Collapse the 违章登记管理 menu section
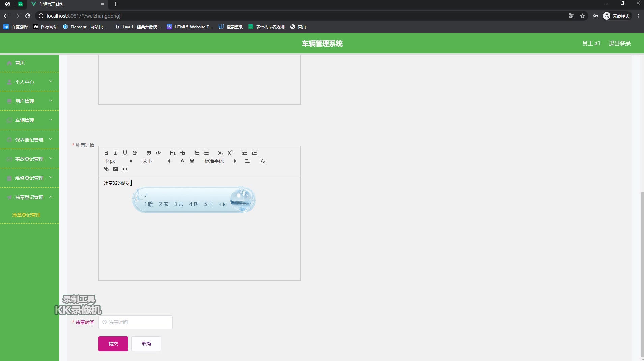 [30, 197]
